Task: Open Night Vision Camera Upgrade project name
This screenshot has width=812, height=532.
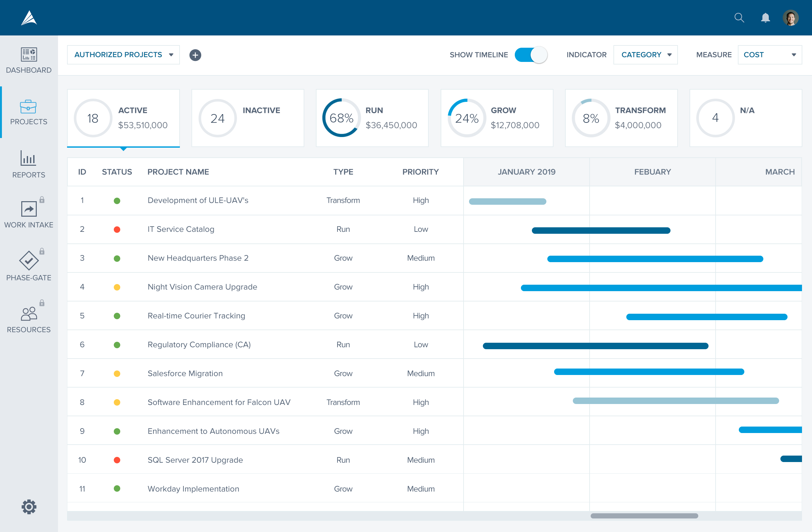Action: click(x=202, y=287)
